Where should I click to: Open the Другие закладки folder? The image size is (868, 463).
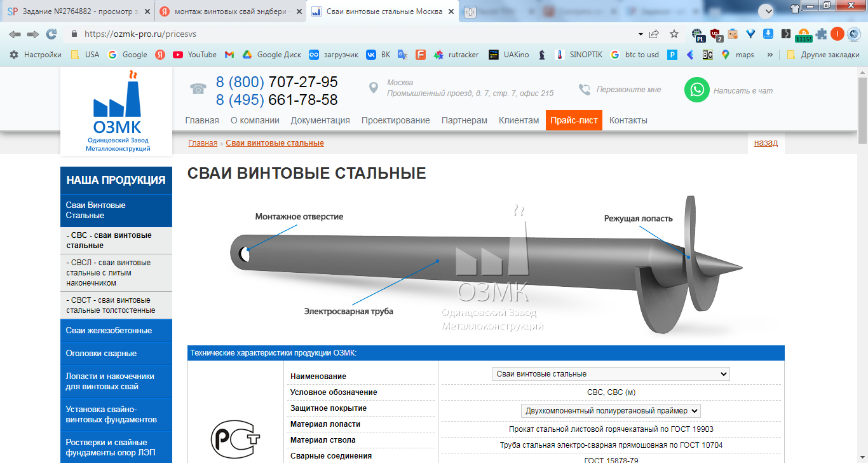(x=823, y=55)
